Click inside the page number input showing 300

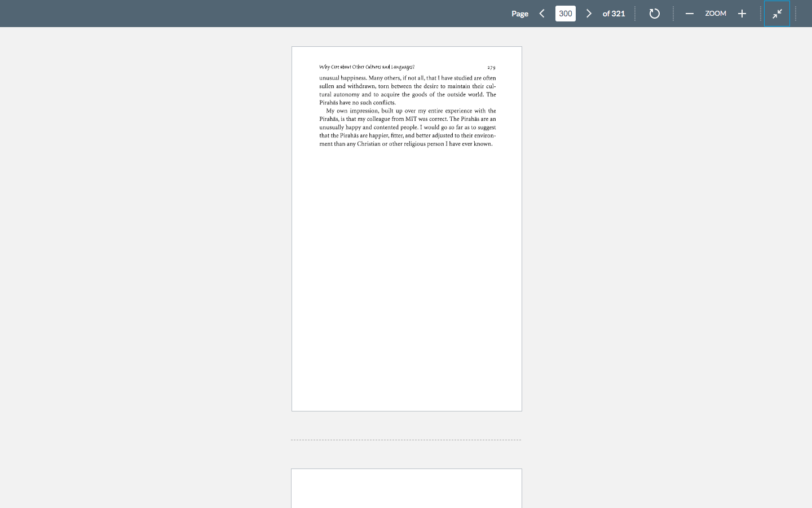point(565,13)
